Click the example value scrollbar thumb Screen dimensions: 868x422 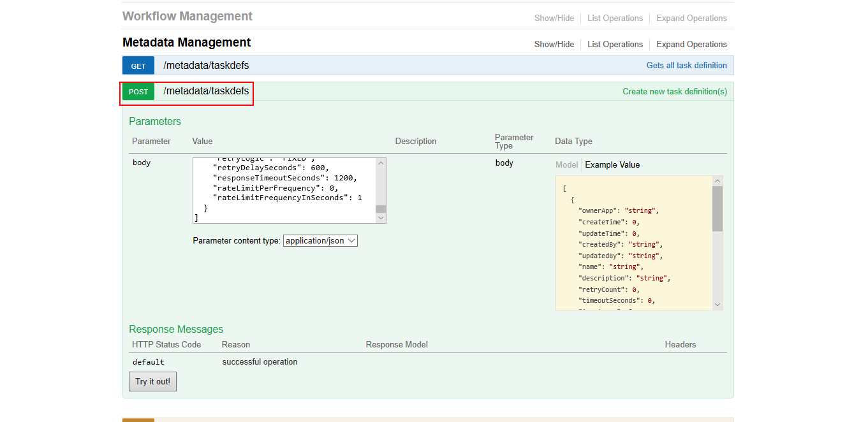coord(717,208)
